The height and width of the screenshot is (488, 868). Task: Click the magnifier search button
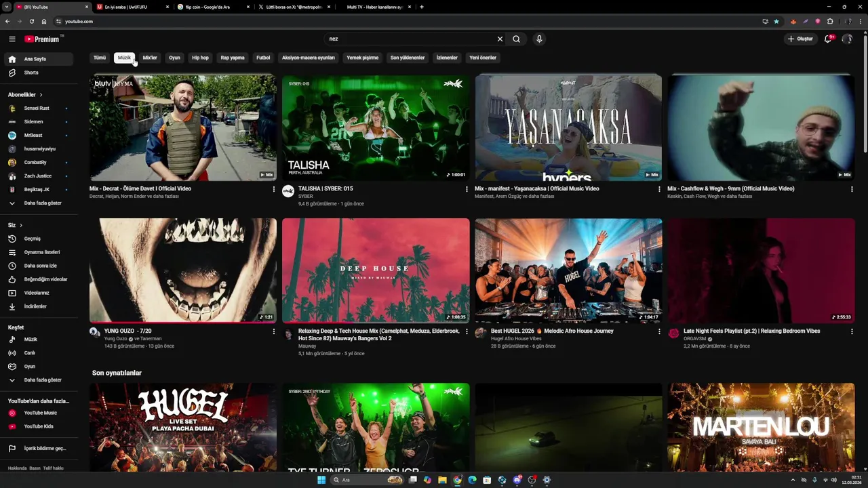tap(517, 39)
